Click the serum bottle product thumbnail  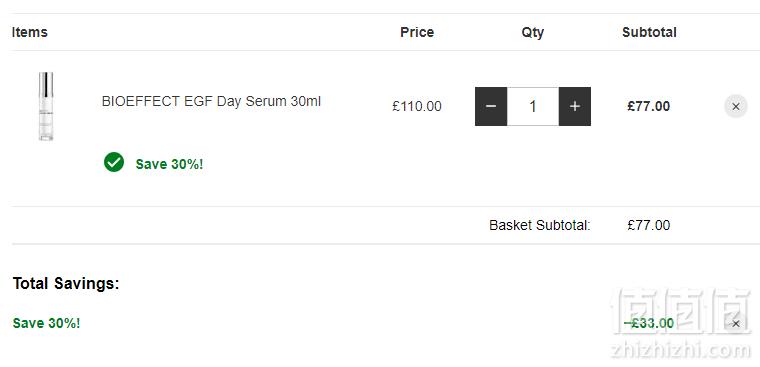46,106
